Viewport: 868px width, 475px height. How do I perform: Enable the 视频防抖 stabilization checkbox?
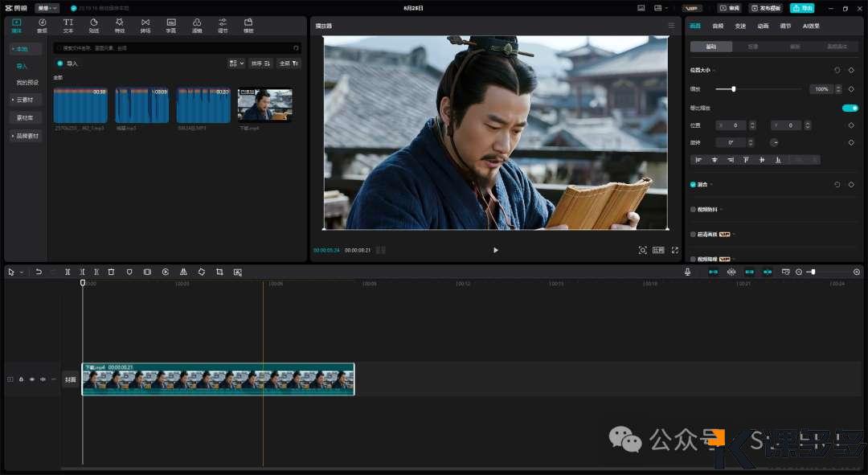pyautogui.click(x=694, y=209)
